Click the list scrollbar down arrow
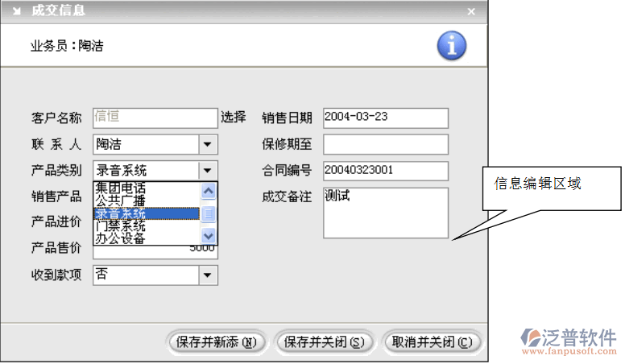Screen dimensions: 625x364 click(x=209, y=236)
